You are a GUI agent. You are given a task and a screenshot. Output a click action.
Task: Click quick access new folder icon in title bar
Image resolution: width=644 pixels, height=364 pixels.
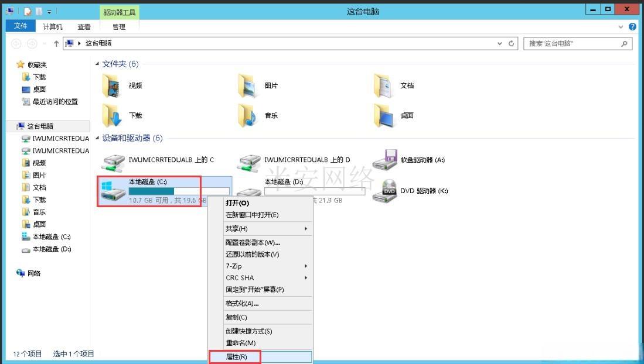coord(39,12)
